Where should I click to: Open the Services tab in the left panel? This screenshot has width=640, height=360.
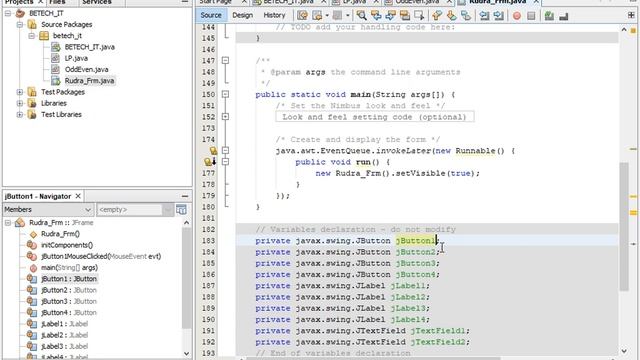pyautogui.click(x=97, y=2)
